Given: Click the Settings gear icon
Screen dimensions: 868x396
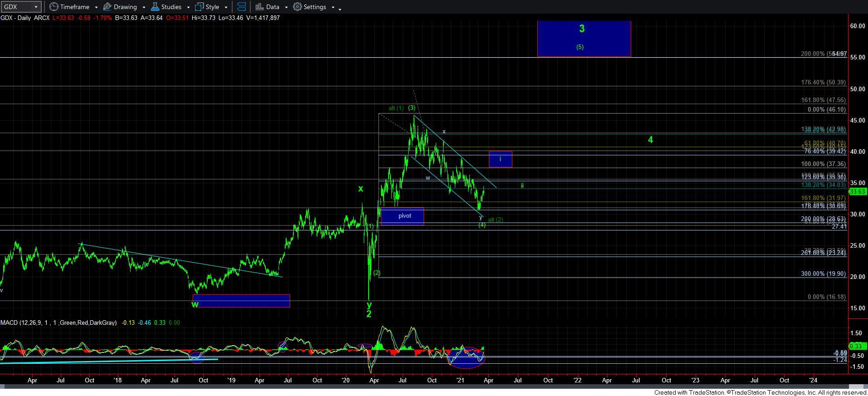Looking at the screenshot, I should tap(297, 7).
